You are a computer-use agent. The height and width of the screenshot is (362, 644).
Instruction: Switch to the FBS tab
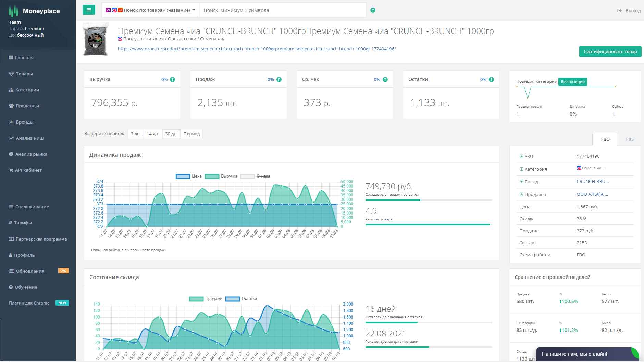[630, 139]
